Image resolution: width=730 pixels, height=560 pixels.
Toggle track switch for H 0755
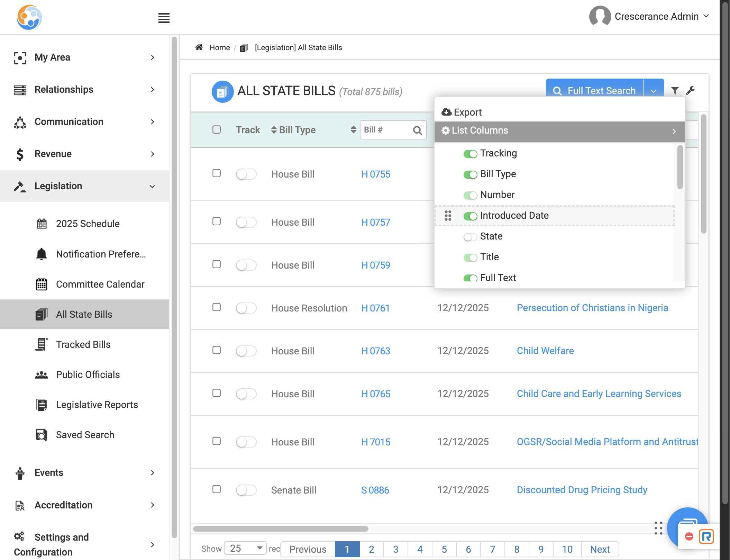pos(246,174)
